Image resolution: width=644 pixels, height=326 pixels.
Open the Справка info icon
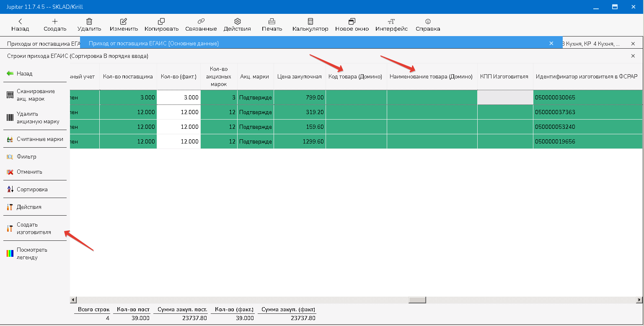[x=428, y=21]
